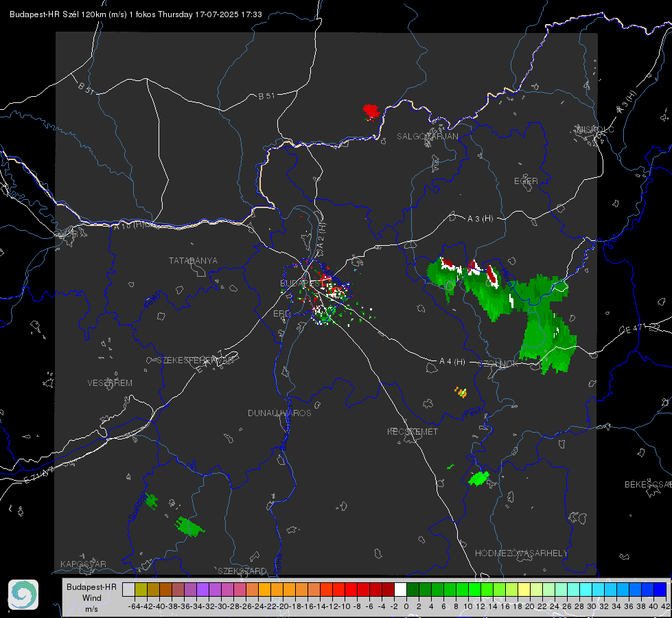Click the A 3 (H) label south of Eger
Image resolution: width=672 pixels, height=618 pixels.
coord(480,219)
